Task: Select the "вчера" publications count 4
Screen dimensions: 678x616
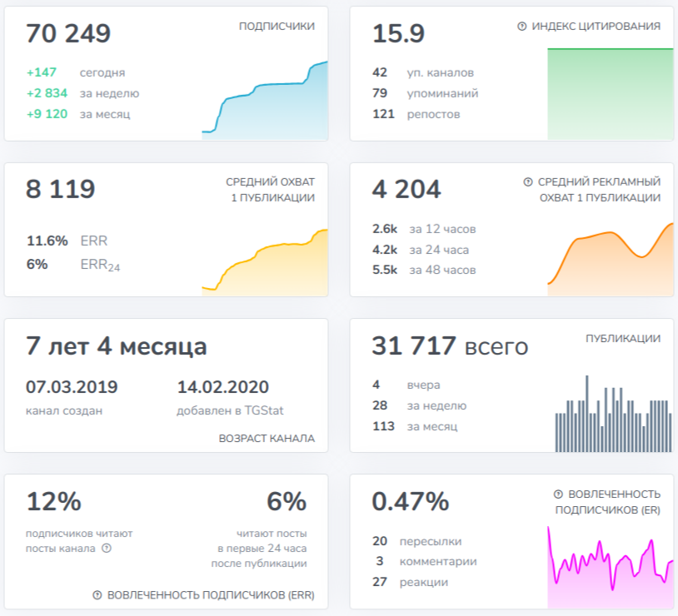Action: click(x=376, y=385)
